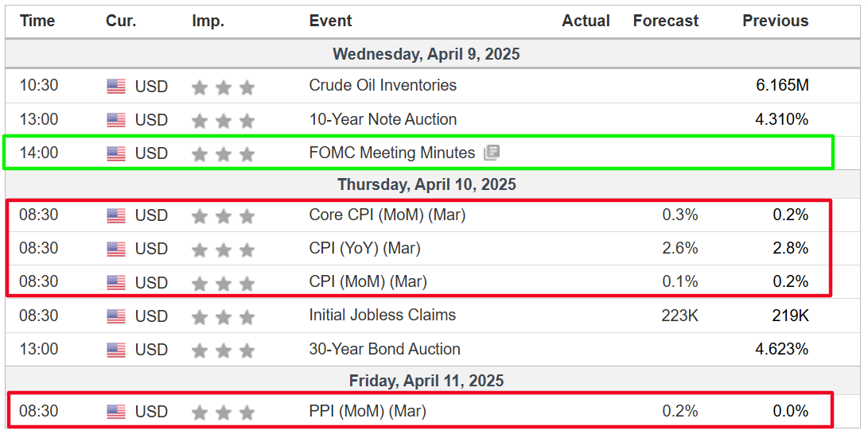Image resolution: width=868 pixels, height=434 pixels.
Task: Open the 30-Year Bond Auction event
Action: pos(385,350)
